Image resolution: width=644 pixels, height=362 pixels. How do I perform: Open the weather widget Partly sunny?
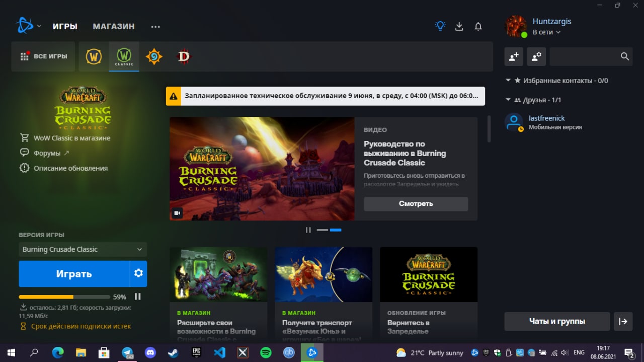430,352
